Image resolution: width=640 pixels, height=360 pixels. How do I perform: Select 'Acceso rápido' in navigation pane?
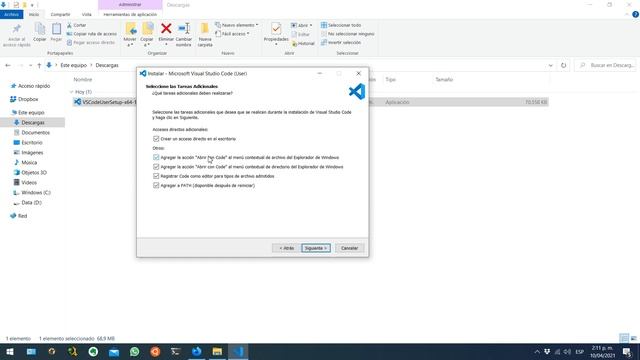33,86
